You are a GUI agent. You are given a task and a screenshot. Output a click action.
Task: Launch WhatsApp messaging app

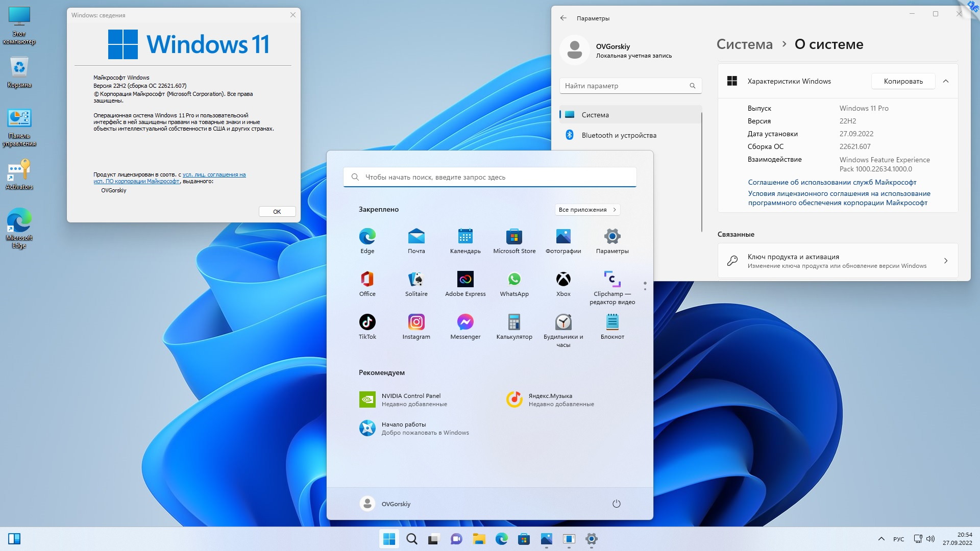point(513,278)
